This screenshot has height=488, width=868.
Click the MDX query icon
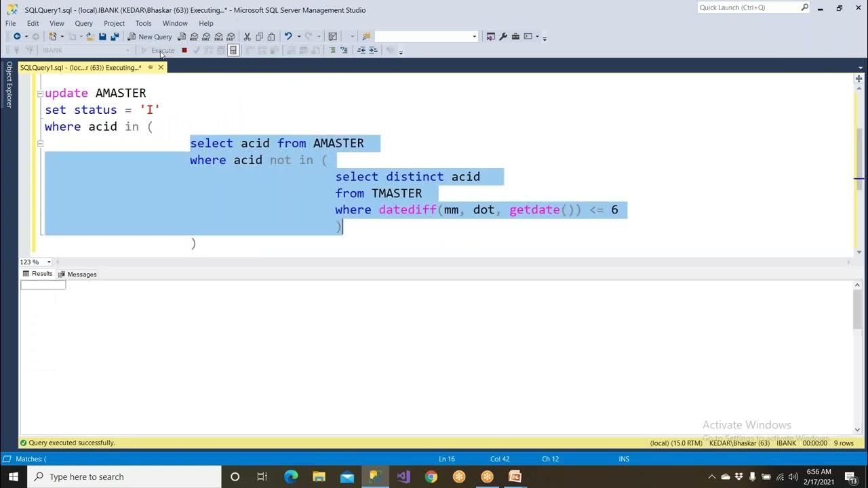point(195,37)
